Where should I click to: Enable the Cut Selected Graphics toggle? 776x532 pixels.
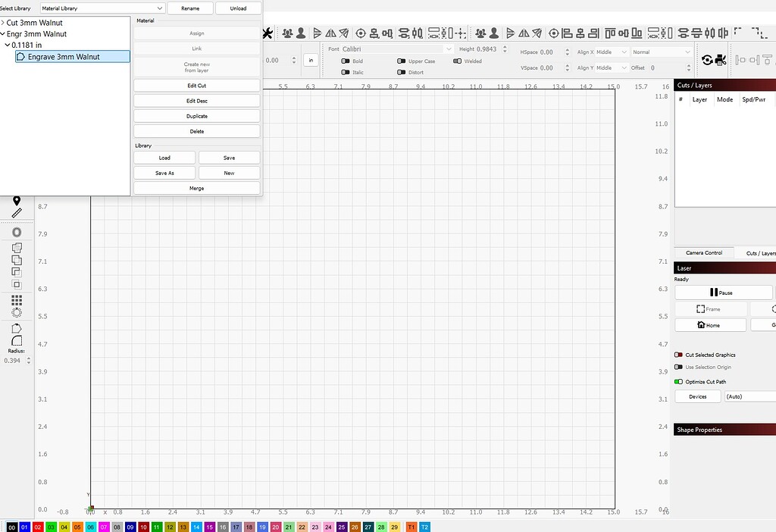678,355
